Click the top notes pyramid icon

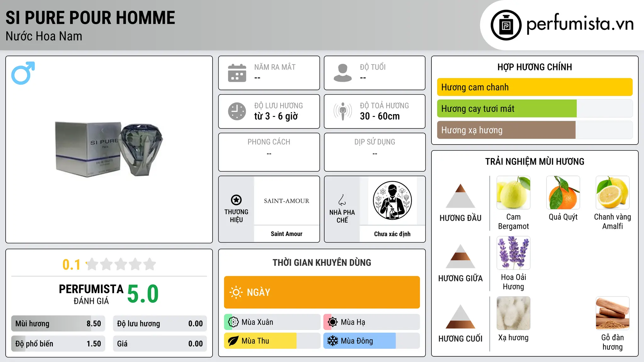pos(460,195)
